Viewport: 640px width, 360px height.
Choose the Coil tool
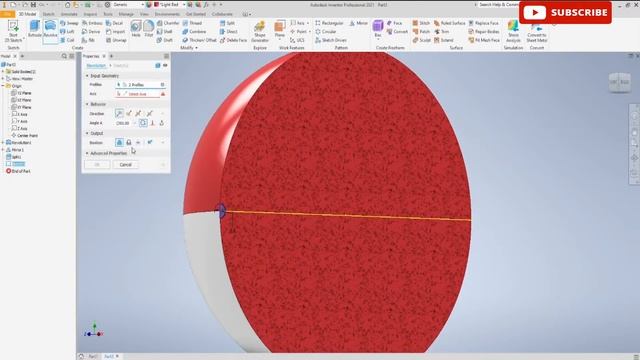(67, 40)
